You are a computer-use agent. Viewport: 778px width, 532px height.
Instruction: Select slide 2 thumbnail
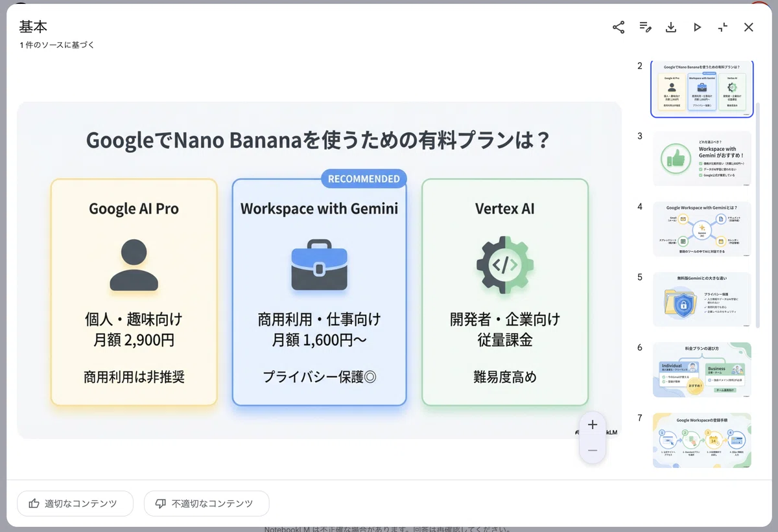pyautogui.click(x=702, y=89)
